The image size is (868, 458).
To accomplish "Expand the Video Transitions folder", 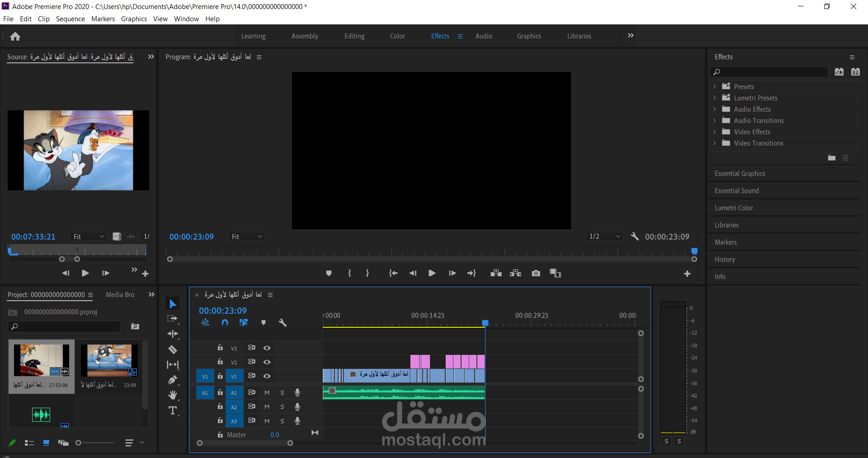I will pyautogui.click(x=714, y=143).
